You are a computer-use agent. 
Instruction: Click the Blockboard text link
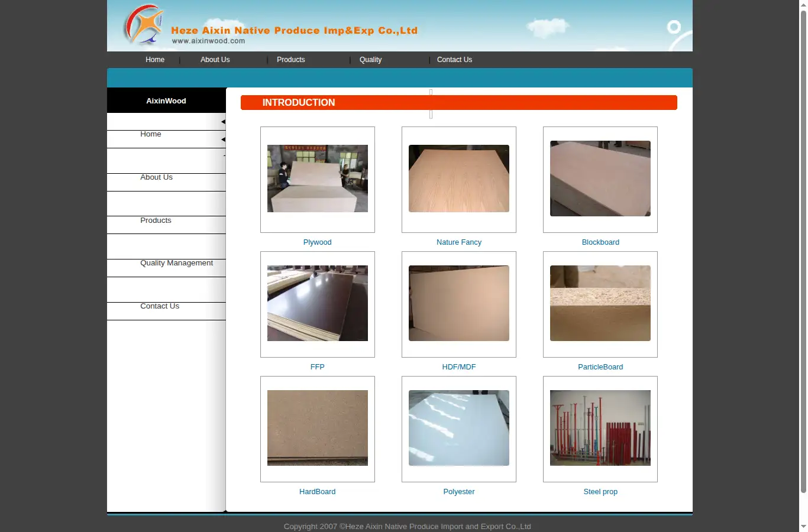click(x=600, y=242)
